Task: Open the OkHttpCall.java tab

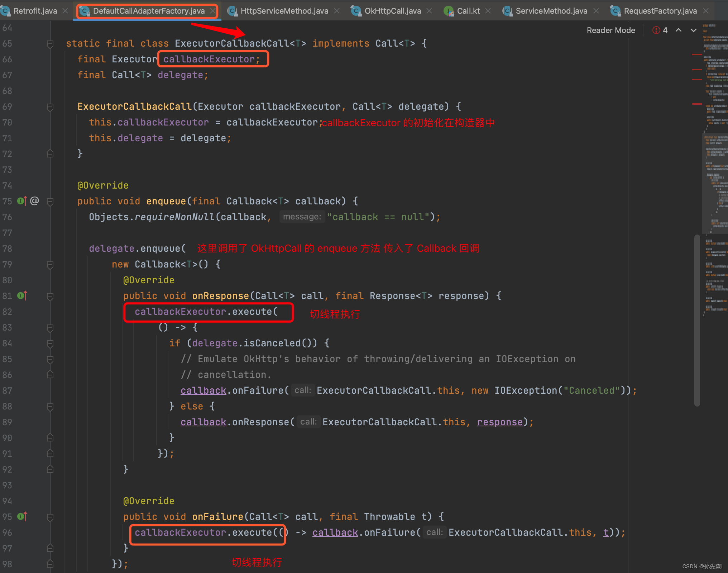Action: click(393, 11)
